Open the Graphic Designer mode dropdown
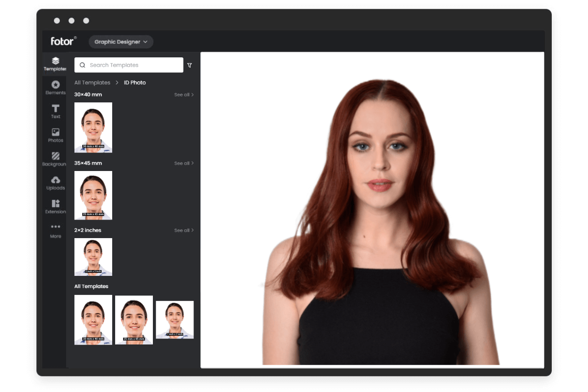588x392 pixels. [x=121, y=42]
